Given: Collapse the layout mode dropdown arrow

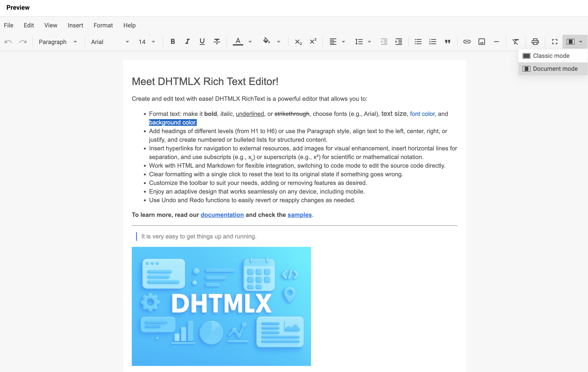Looking at the screenshot, I should click(x=581, y=42).
